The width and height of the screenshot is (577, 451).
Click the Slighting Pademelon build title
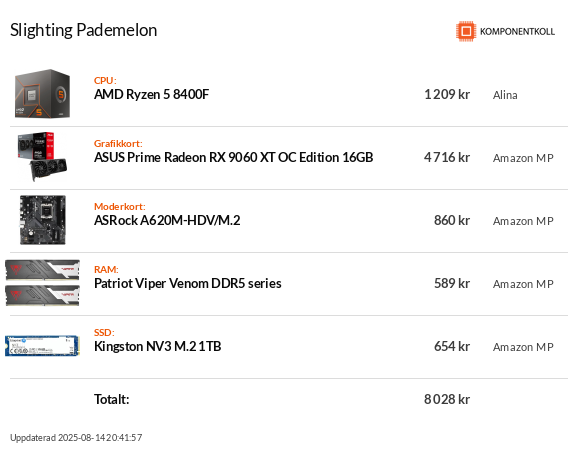tap(84, 30)
